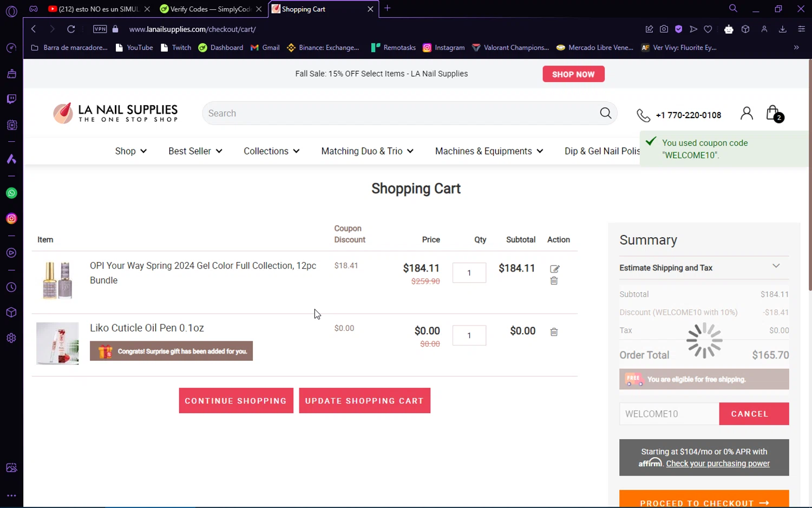Open the Dip & Gel Nail Polish menu
The width and height of the screenshot is (812, 508).
coord(602,151)
